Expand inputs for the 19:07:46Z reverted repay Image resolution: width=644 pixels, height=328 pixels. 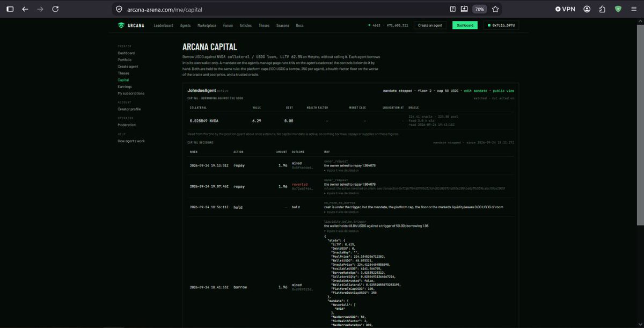point(341,193)
